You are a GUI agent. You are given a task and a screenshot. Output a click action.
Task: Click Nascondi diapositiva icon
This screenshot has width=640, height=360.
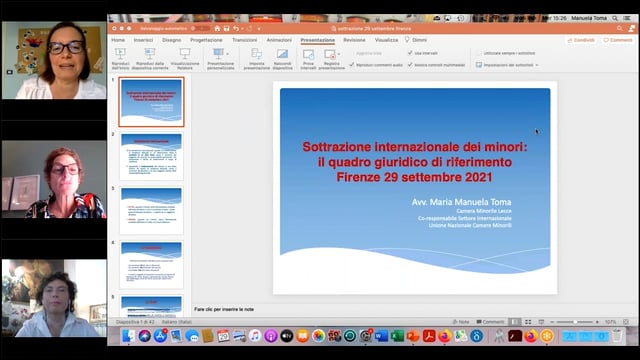[282, 53]
